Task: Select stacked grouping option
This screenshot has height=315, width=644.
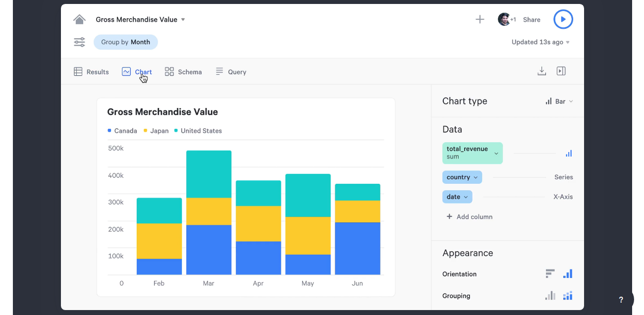Action: click(x=568, y=296)
